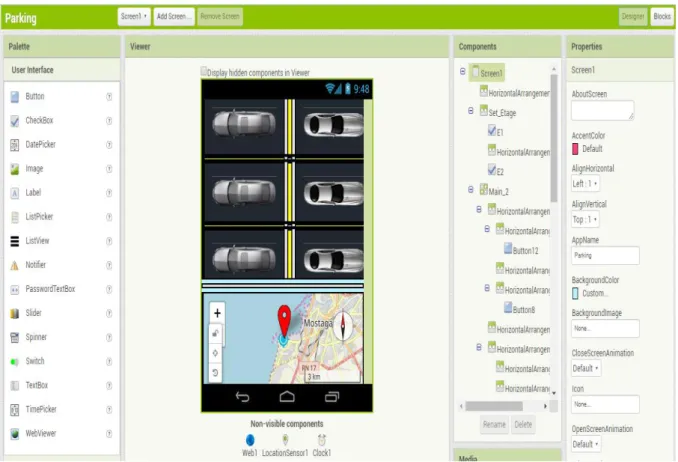This screenshot has width=678, height=462.
Task: Select the TextBox palette icon
Action: (15, 385)
